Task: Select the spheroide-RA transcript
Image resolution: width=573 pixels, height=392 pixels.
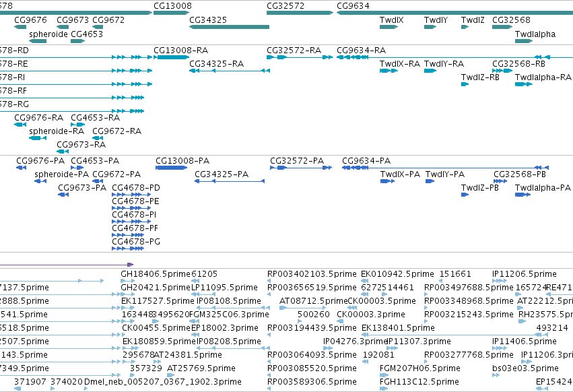Action: click(38, 138)
